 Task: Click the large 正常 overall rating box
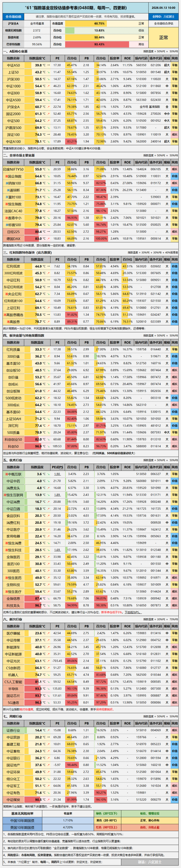pyautogui.click(x=164, y=37)
